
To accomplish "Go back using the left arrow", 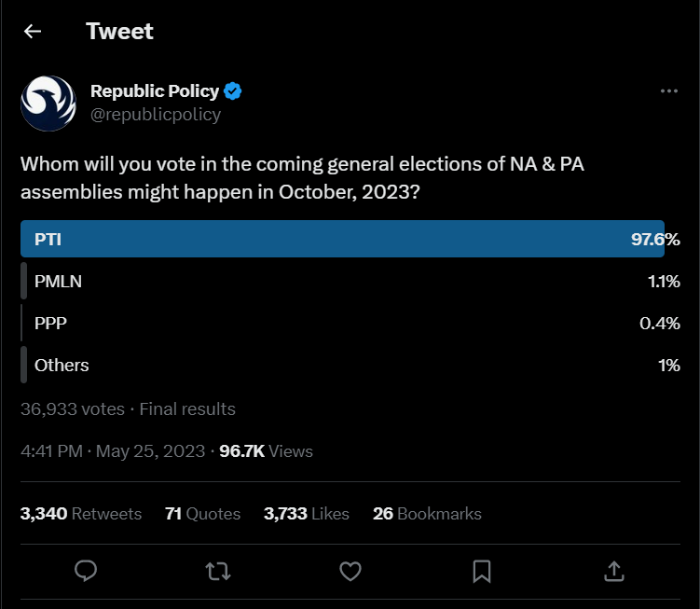I will [x=33, y=32].
